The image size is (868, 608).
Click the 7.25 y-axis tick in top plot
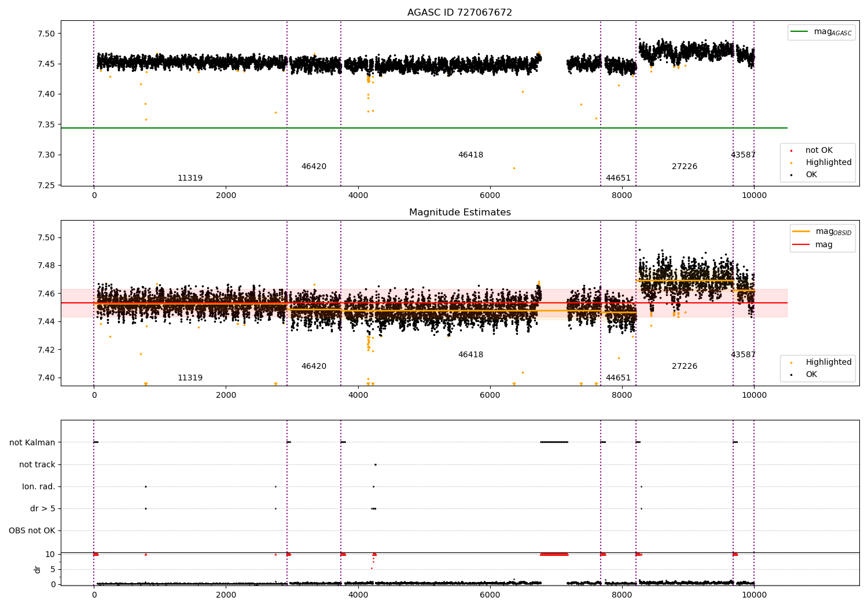pos(46,185)
